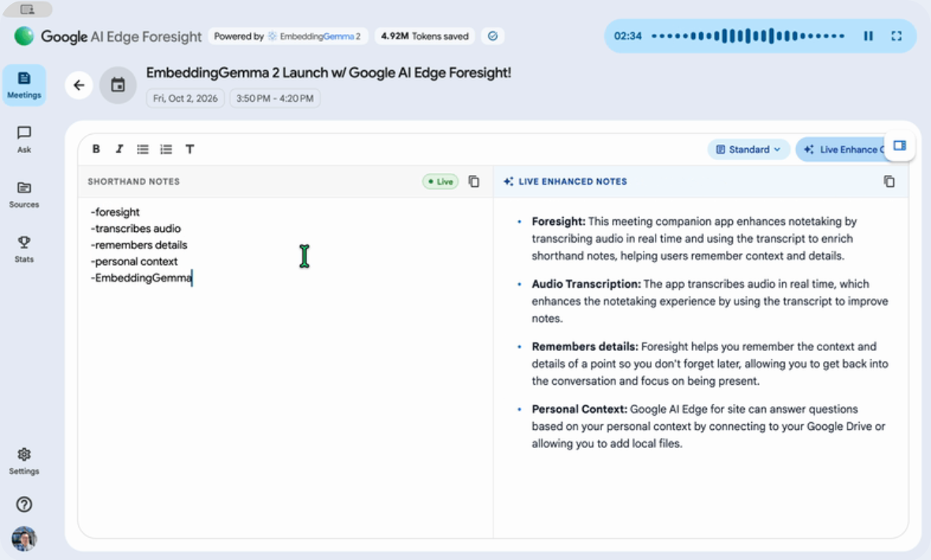The image size is (931, 560).
Task: Insert a bulleted list
Action: [x=143, y=149]
